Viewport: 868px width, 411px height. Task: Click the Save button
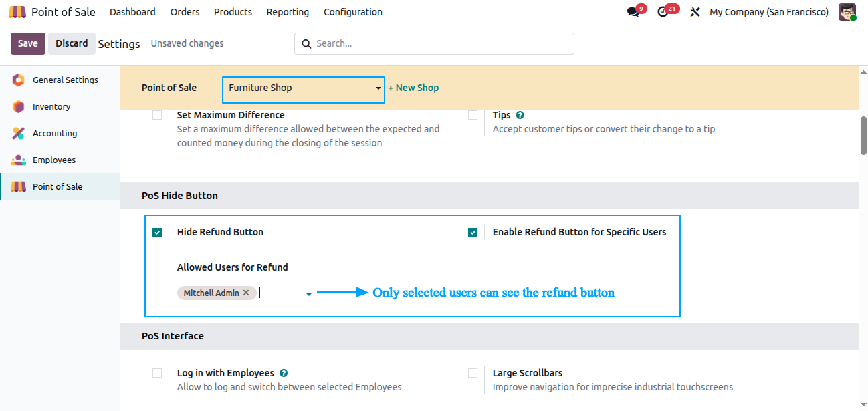[x=28, y=43]
